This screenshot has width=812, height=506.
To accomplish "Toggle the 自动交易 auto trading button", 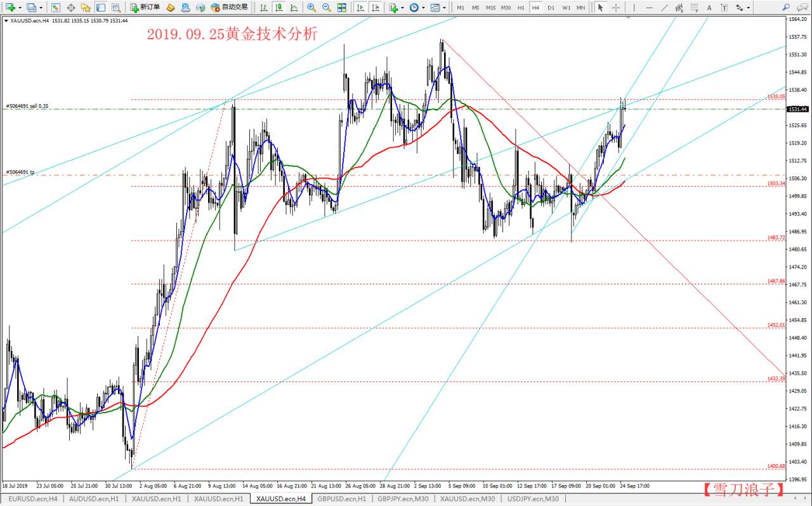I will coord(229,8).
